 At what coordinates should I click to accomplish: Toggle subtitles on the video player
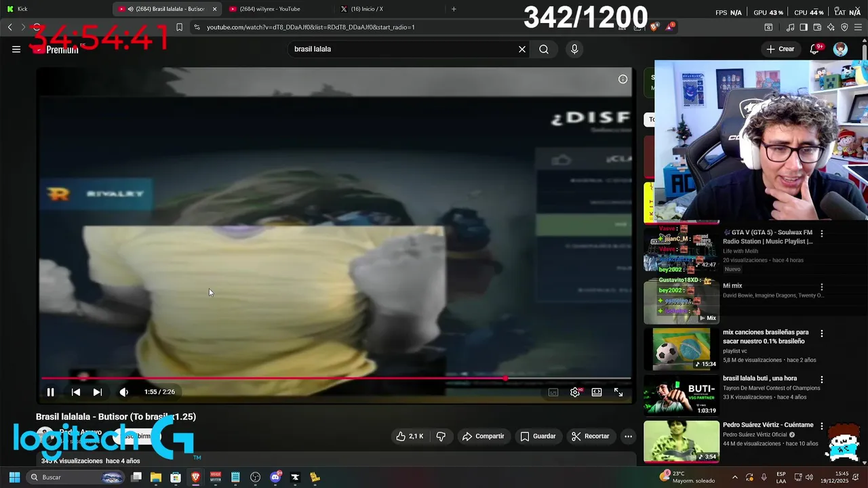click(x=553, y=392)
